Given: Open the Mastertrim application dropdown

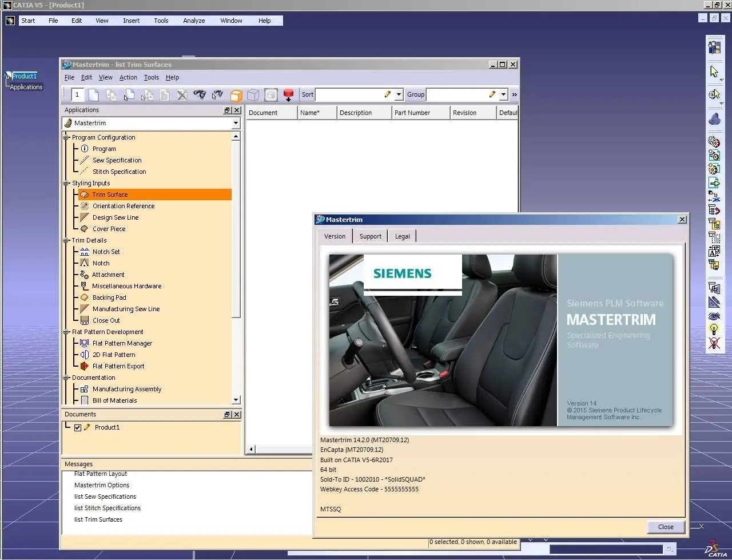Looking at the screenshot, I should (x=236, y=123).
